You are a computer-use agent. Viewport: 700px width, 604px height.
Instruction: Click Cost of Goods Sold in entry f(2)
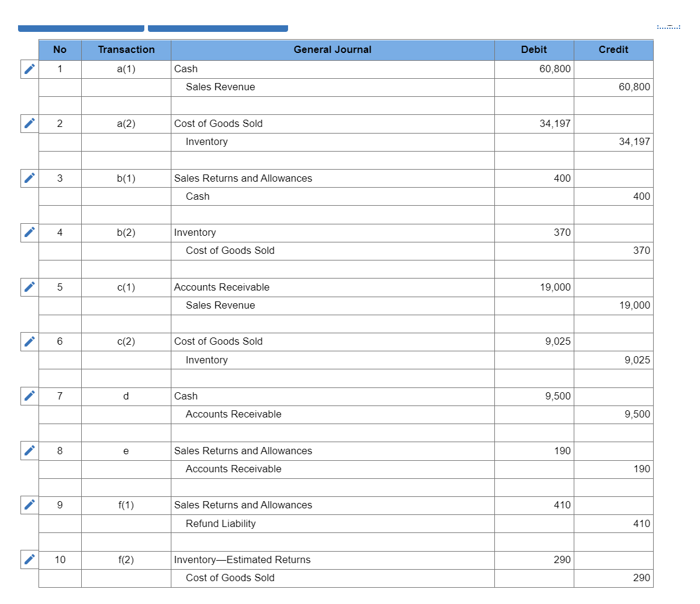pos(230,578)
